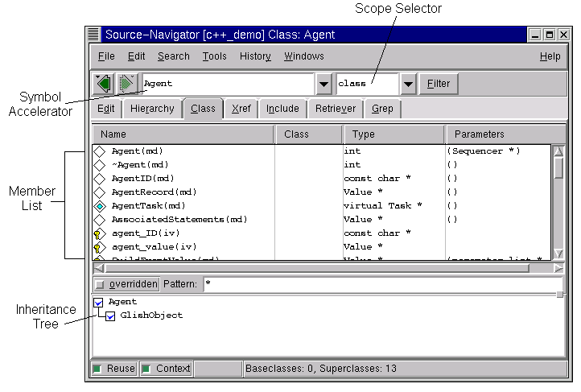Go forward with the right green arrow
The height and width of the screenshot is (392, 581).
126,84
